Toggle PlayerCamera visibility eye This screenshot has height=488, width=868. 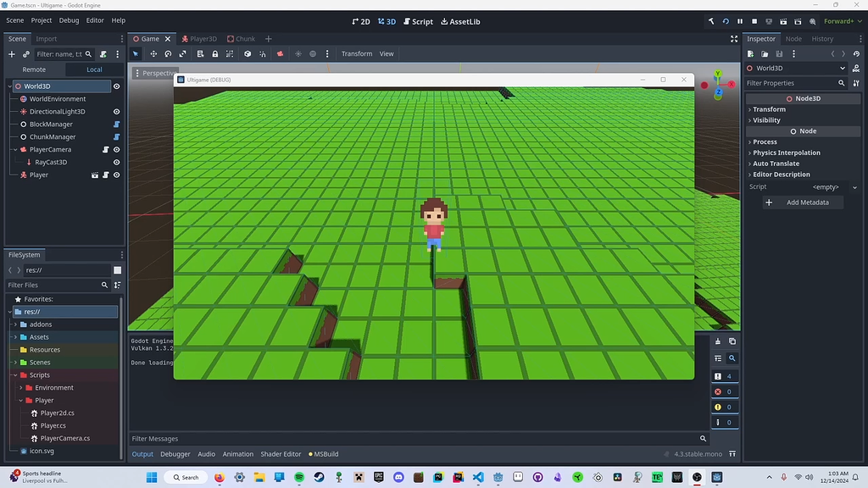(x=117, y=149)
